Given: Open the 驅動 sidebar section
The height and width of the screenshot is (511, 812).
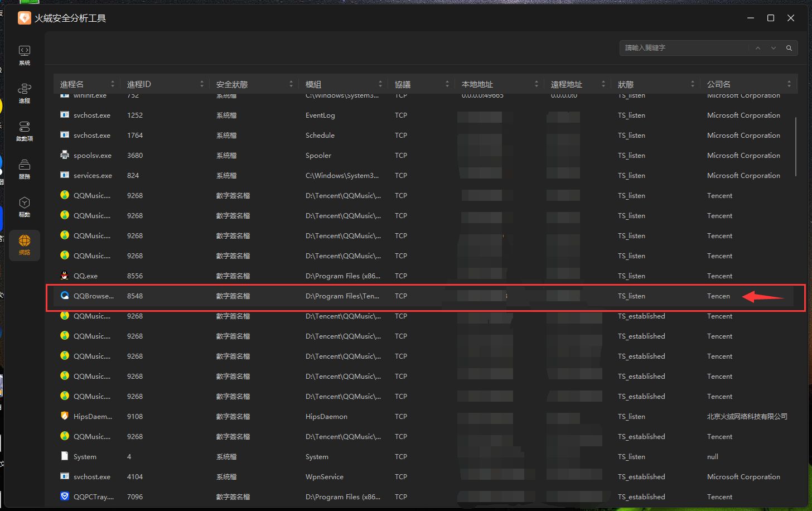Looking at the screenshot, I should 25,207.
